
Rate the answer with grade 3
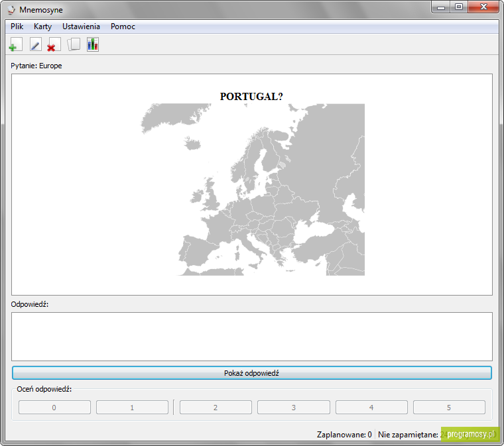click(x=294, y=407)
